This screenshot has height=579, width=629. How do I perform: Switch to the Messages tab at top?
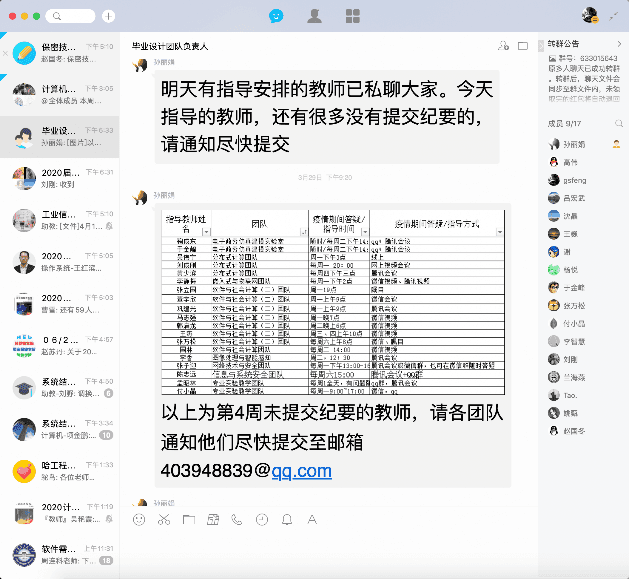[277, 16]
